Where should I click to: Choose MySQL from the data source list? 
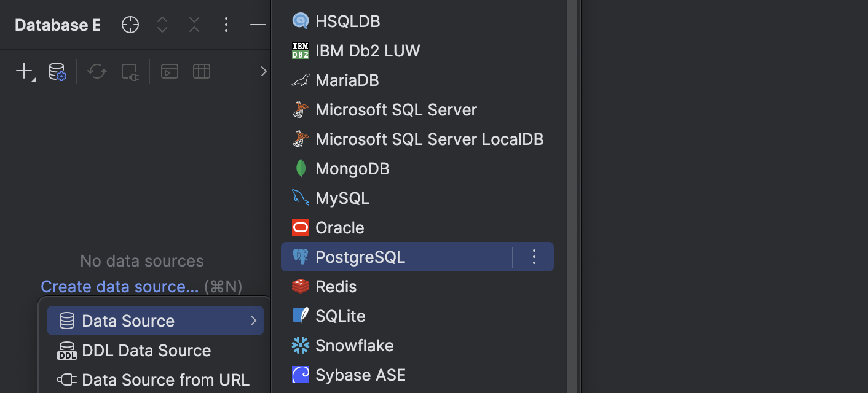[x=342, y=198]
